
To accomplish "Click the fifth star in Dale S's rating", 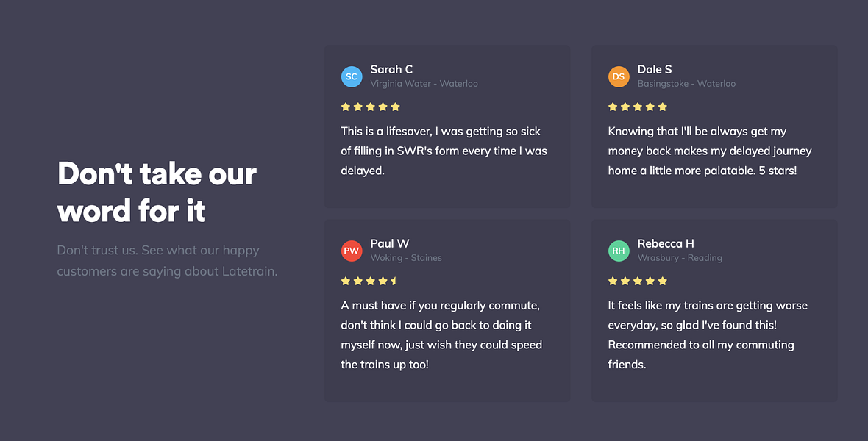I will (662, 107).
